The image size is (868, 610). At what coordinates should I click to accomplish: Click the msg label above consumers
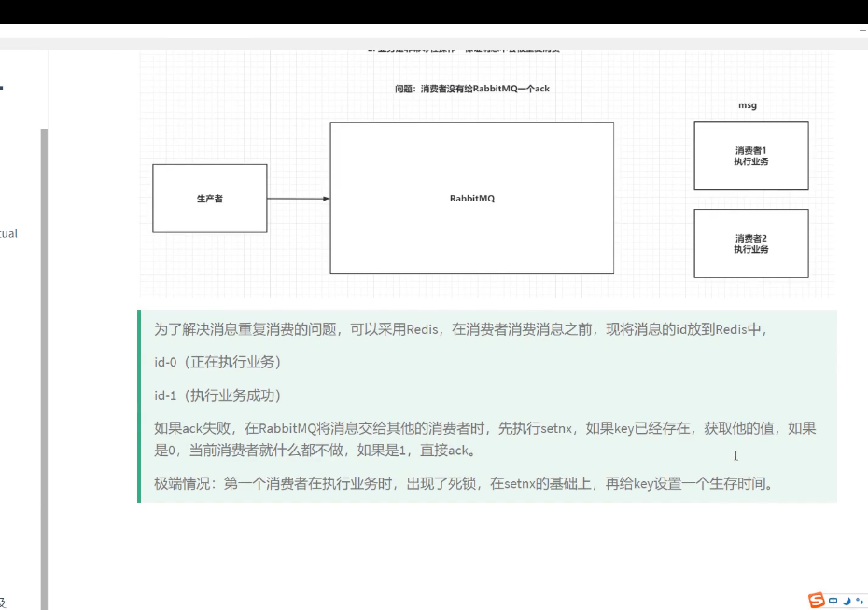[748, 105]
